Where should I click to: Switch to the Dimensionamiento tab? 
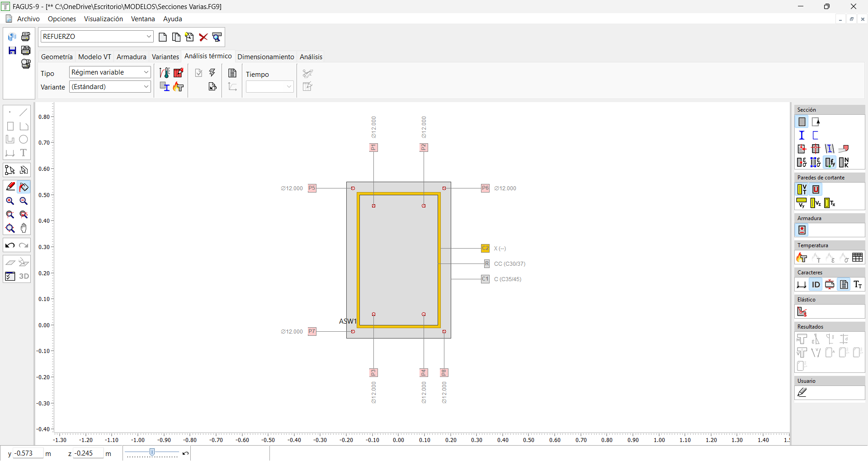265,57
